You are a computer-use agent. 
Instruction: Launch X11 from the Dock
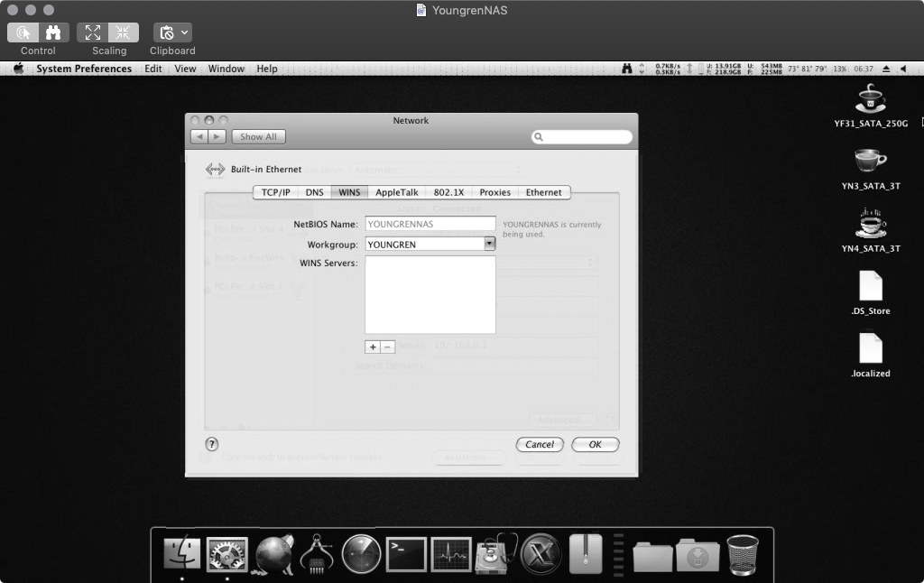(541, 554)
